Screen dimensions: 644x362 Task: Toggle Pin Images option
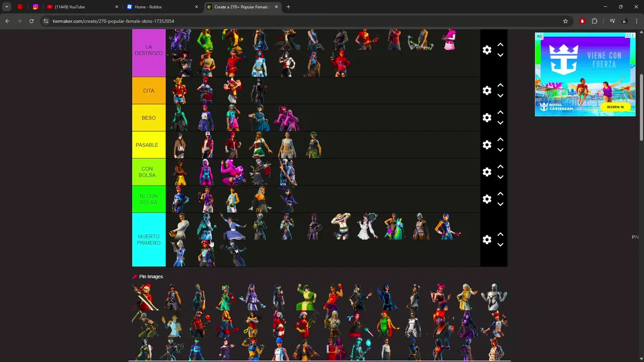(147, 277)
